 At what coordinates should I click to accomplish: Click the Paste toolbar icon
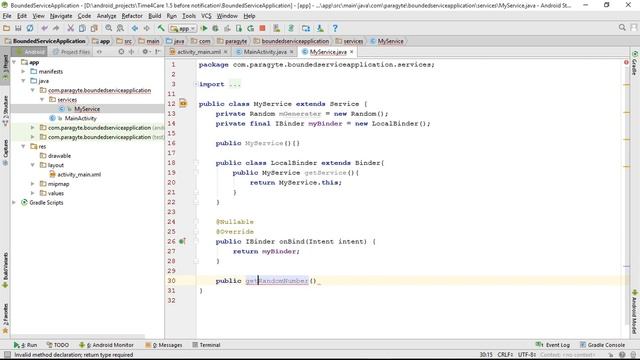[x=94, y=28]
